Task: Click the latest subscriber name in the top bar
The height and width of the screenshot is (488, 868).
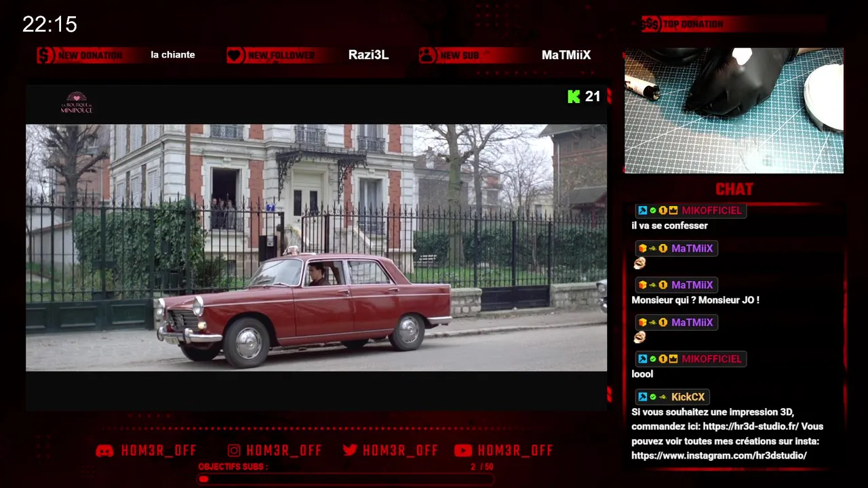Action: 566,55
